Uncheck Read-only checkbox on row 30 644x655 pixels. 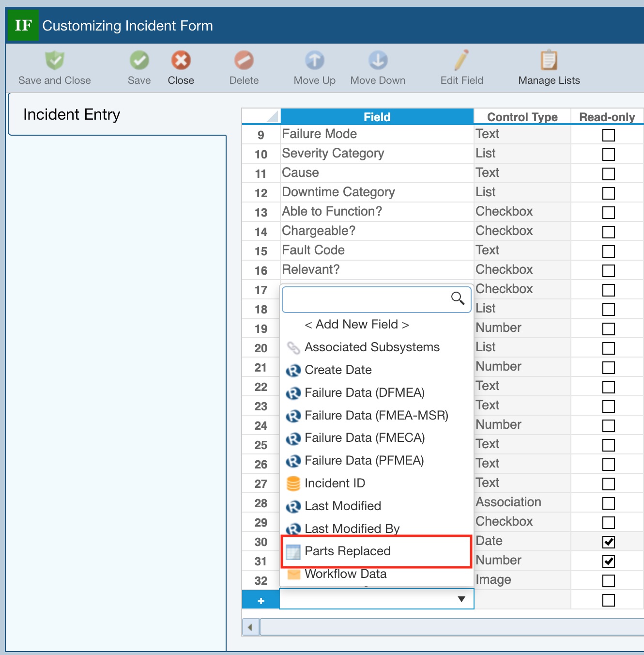(608, 542)
